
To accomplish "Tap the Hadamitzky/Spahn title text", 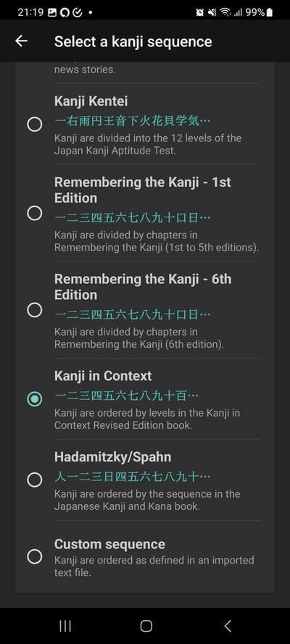I will [112, 457].
